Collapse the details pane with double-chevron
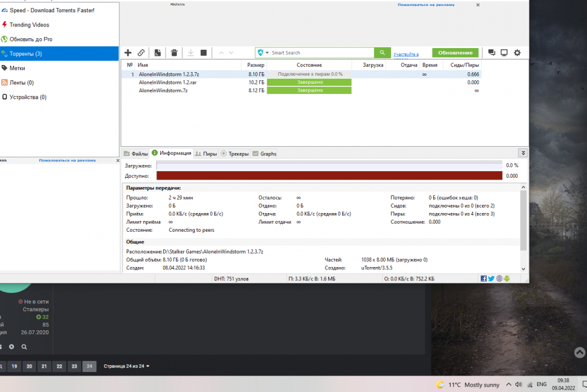Image resolution: width=587 pixels, height=392 pixels. coord(522,153)
